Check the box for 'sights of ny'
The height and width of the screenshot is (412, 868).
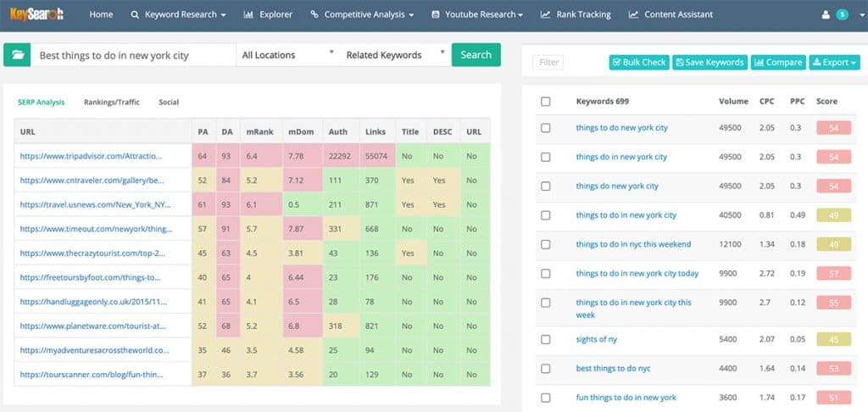point(546,339)
